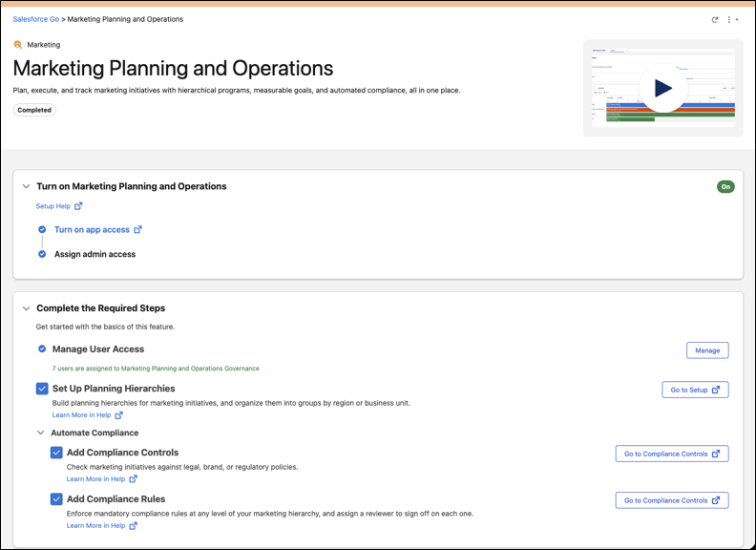Click the Marketing magnifier icon
The height and width of the screenshot is (550, 756).
18,45
